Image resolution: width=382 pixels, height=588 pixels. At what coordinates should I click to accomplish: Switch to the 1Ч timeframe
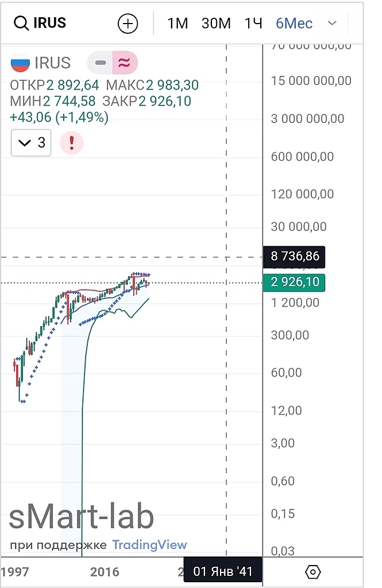click(x=253, y=24)
